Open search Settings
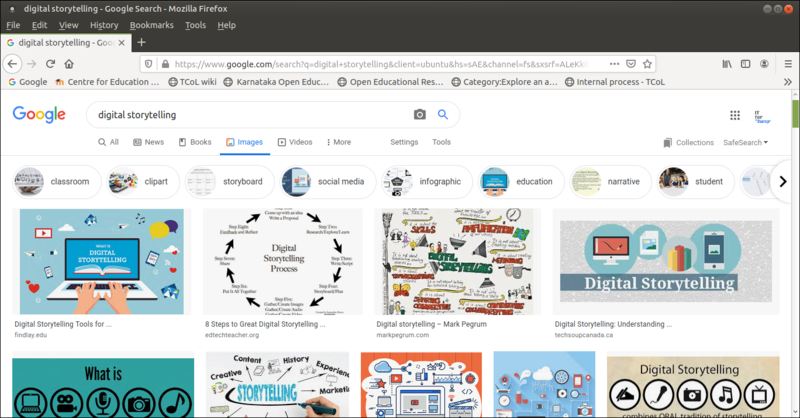This screenshot has height=418, width=800. pos(404,142)
